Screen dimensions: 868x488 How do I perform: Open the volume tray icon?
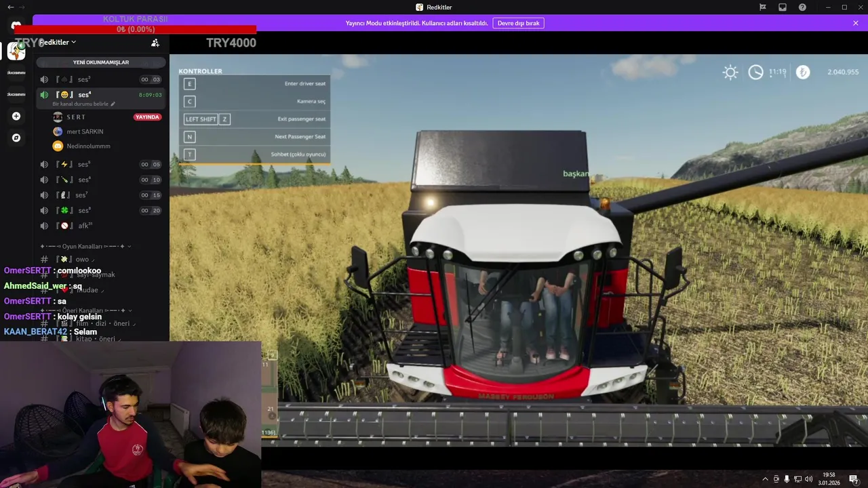click(808, 479)
